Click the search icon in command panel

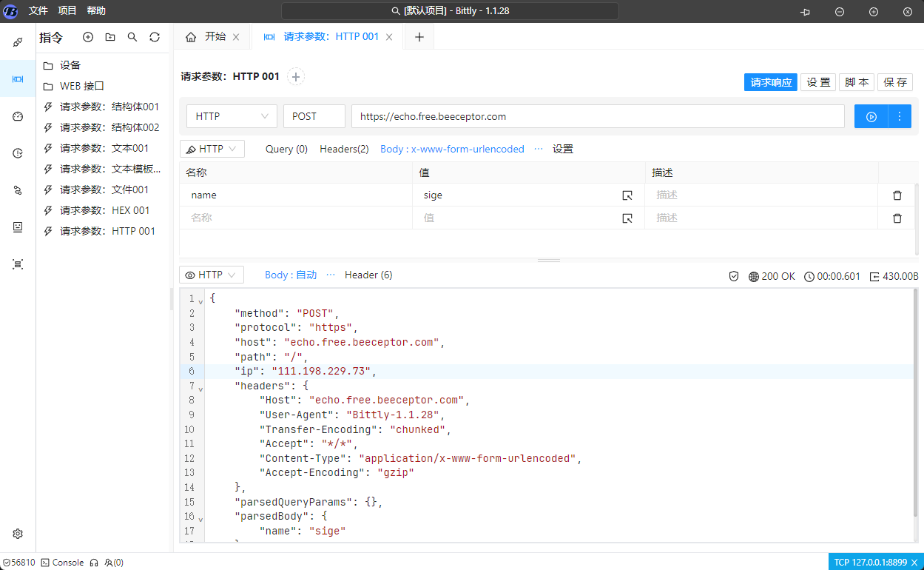click(132, 37)
